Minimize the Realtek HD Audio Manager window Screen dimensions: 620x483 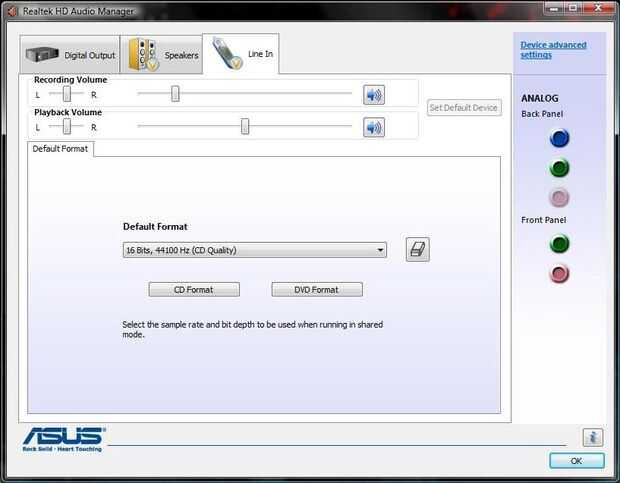click(554, 7)
